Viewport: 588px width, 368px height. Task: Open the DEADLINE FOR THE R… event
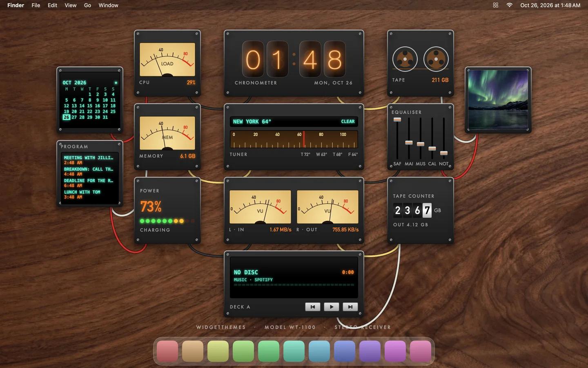(89, 183)
